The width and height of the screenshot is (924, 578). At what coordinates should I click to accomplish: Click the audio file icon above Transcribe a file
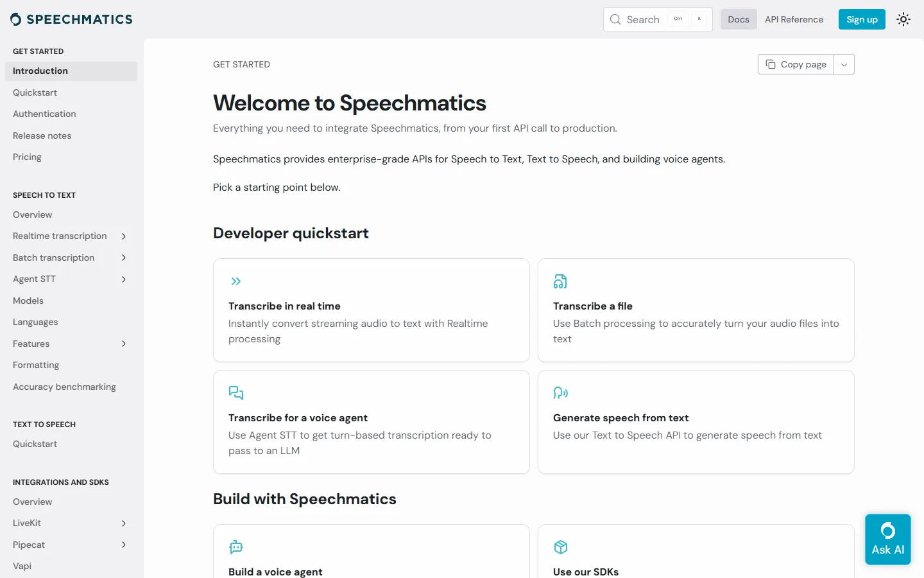pos(560,281)
